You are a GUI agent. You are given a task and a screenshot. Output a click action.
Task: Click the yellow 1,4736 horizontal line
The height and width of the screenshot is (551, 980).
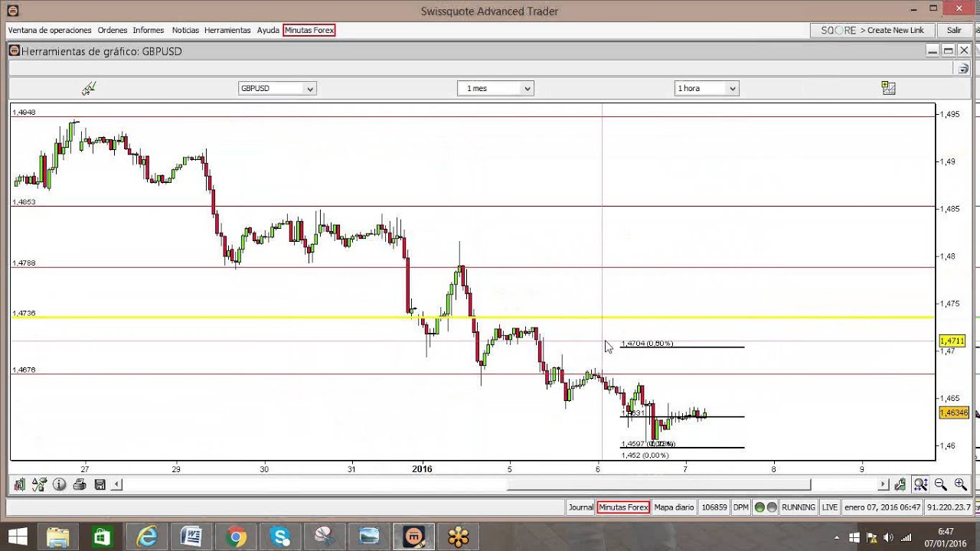click(472, 317)
